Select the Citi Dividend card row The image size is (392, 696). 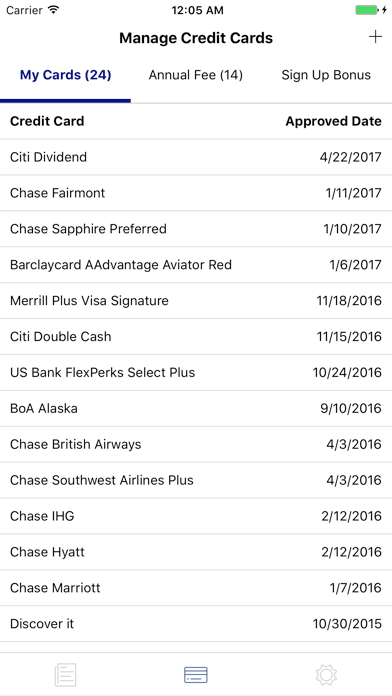pos(196,157)
